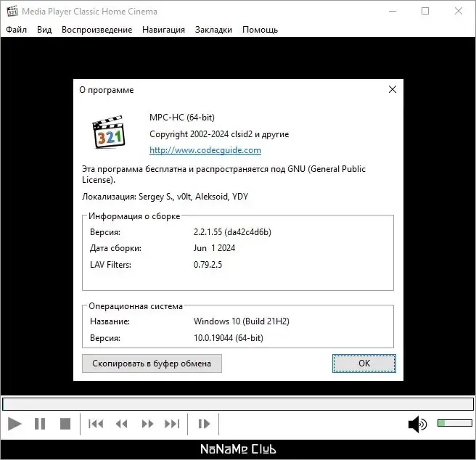
Task: Close the О программе dialog
Action: click(x=393, y=89)
